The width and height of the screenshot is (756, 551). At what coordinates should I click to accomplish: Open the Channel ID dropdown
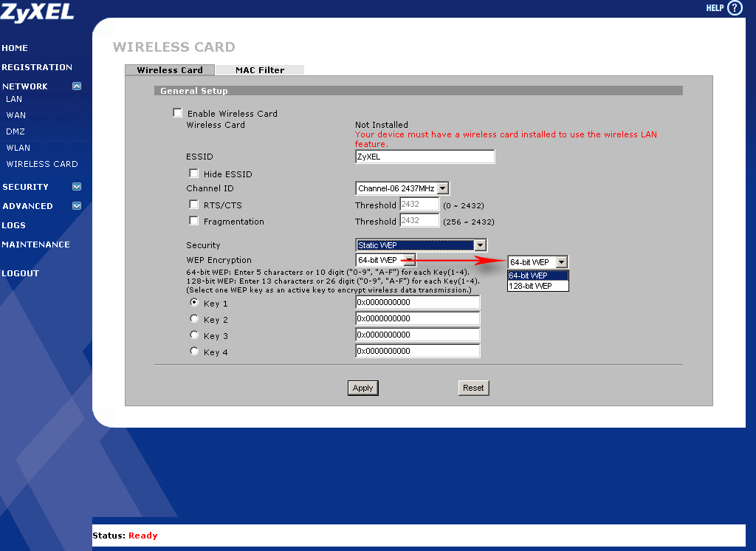pyautogui.click(x=402, y=188)
